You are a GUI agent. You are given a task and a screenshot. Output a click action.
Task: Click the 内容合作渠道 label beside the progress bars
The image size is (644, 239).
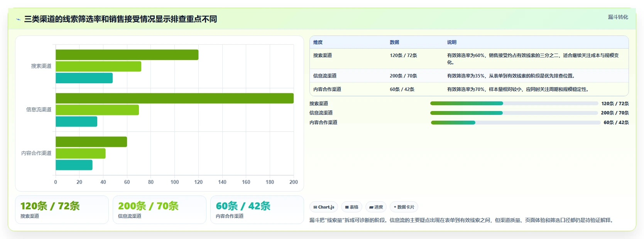pyautogui.click(x=323, y=123)
